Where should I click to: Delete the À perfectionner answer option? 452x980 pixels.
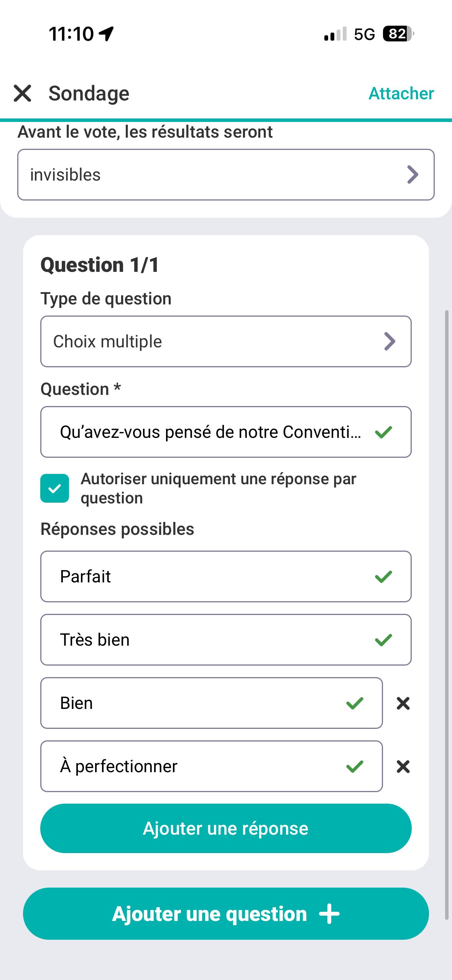pos(403,766)
